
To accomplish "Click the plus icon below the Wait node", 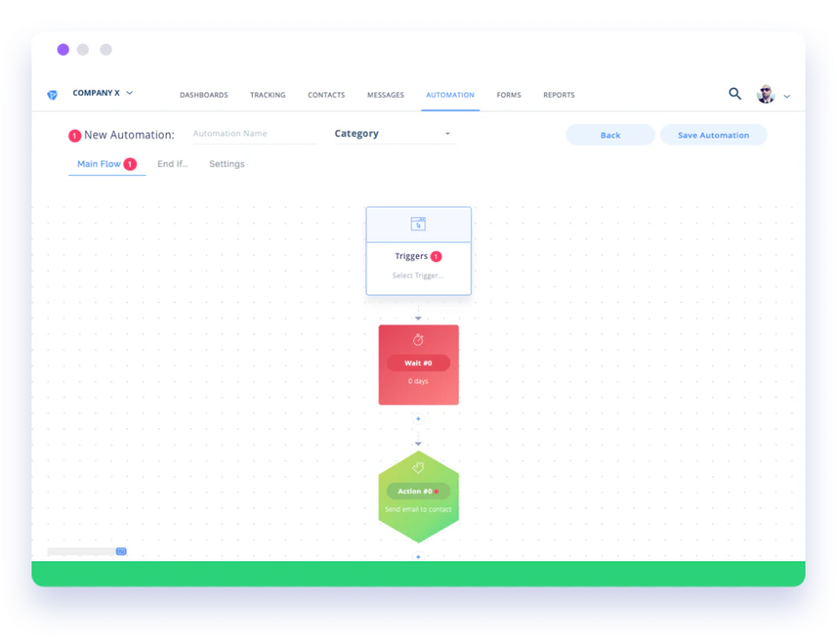I will point(418,419).
